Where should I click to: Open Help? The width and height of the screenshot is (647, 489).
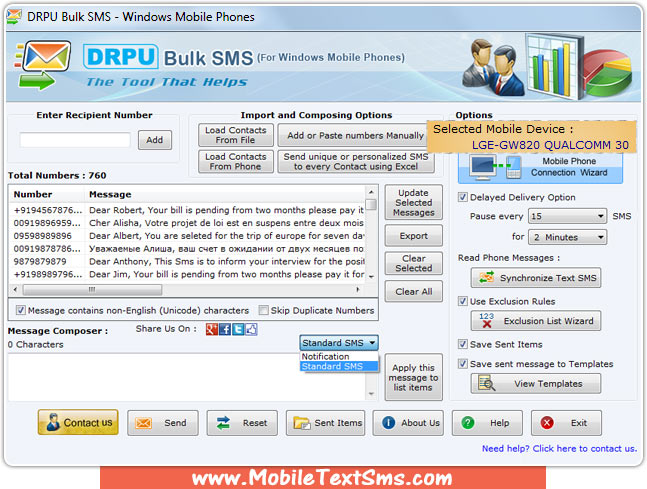pyautogui.click(x=487, y=423)
